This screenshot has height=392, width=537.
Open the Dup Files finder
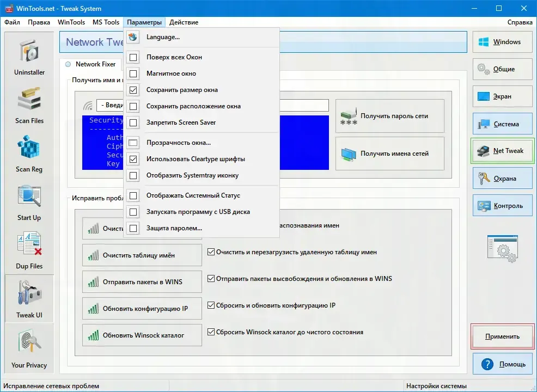point(29,250)
